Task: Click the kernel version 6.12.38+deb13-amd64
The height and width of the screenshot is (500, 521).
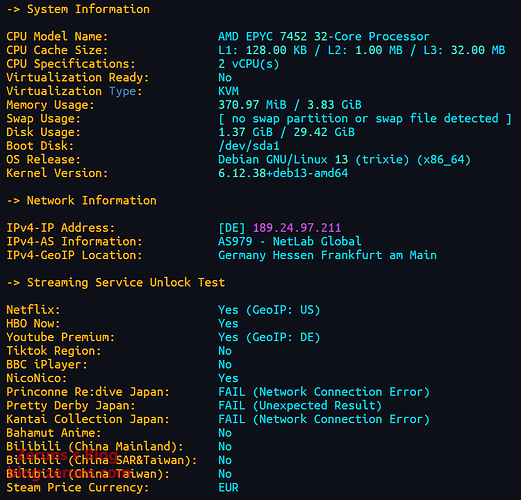Action: pos(283,173)
